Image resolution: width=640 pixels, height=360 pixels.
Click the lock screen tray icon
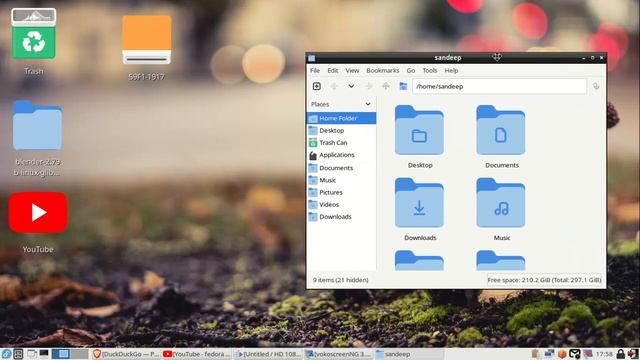tap(620, 354)
